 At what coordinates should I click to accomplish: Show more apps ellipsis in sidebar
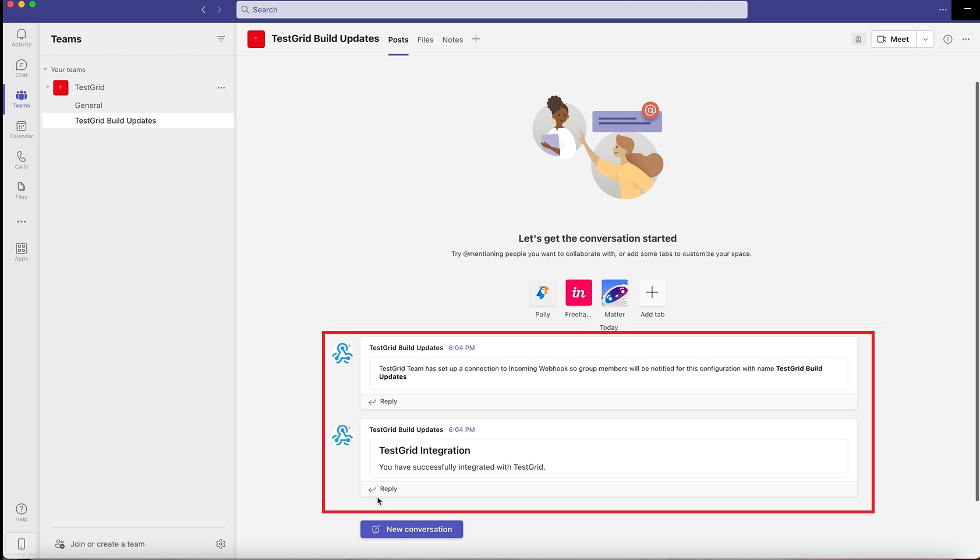click(22, 221)
